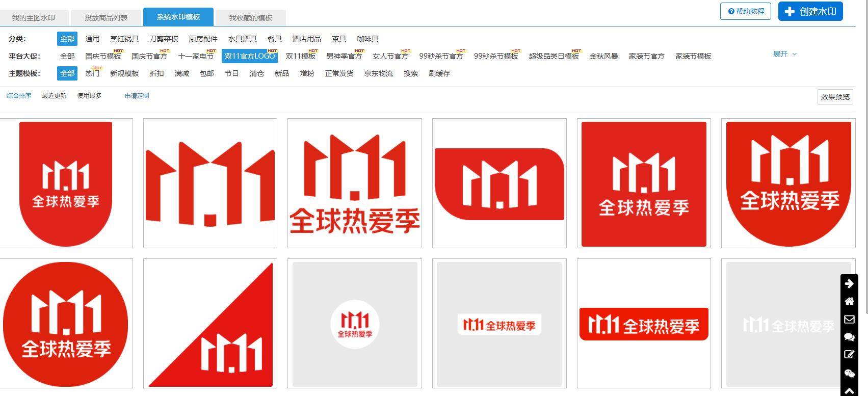Click the 搜索 link in theme row
This screenshot has height=396, width=868.
coord(410,73)
